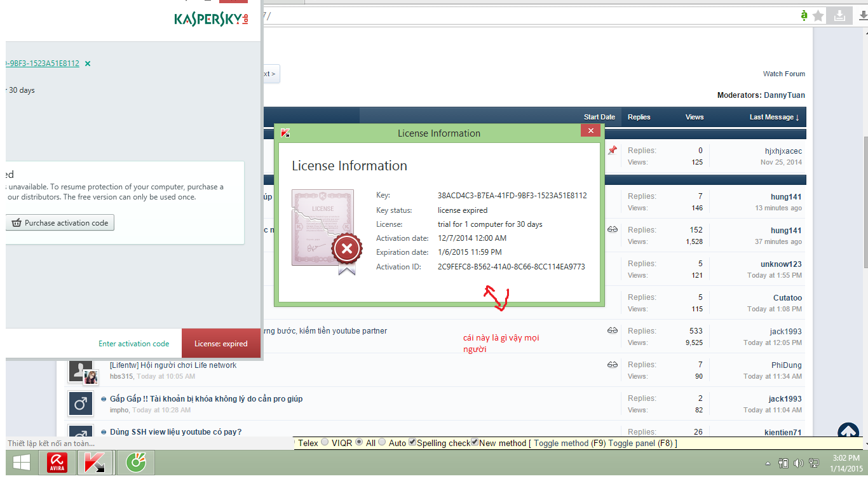Click the glasses icon in the Lifentw thread row
Viewport: 868px width, 488px height.
[612, 365]
